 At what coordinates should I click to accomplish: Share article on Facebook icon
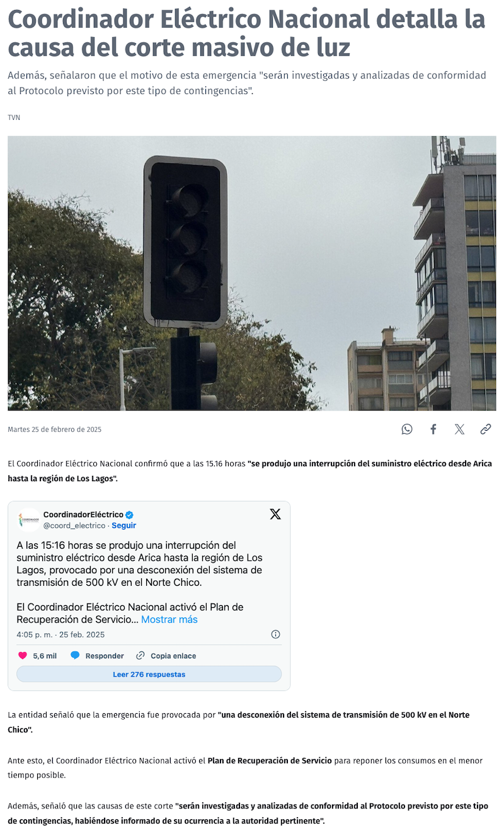pos(433,429)
